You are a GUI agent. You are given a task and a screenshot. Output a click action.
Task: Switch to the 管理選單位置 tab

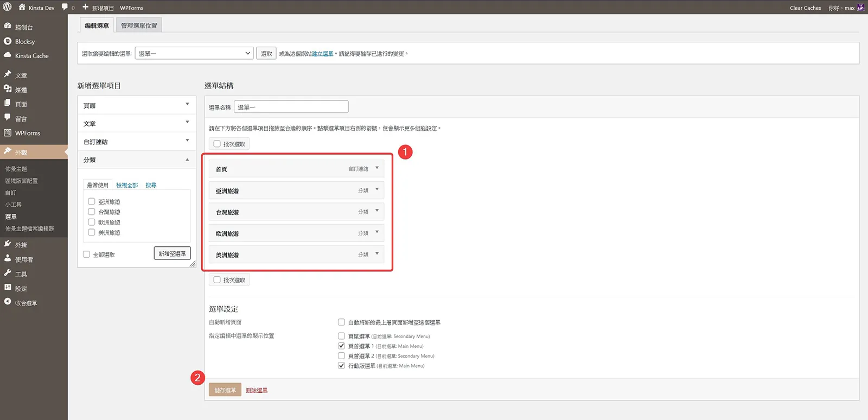coord(139,26)
